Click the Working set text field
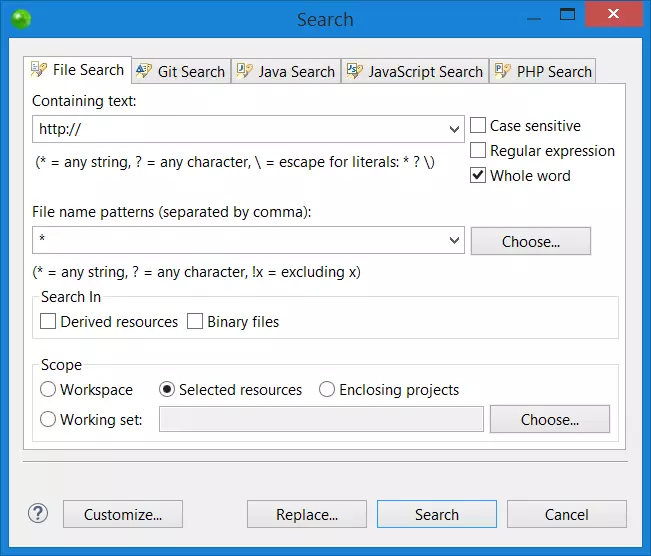The height and width of the screenshot is (556, 651). (321, 419)
